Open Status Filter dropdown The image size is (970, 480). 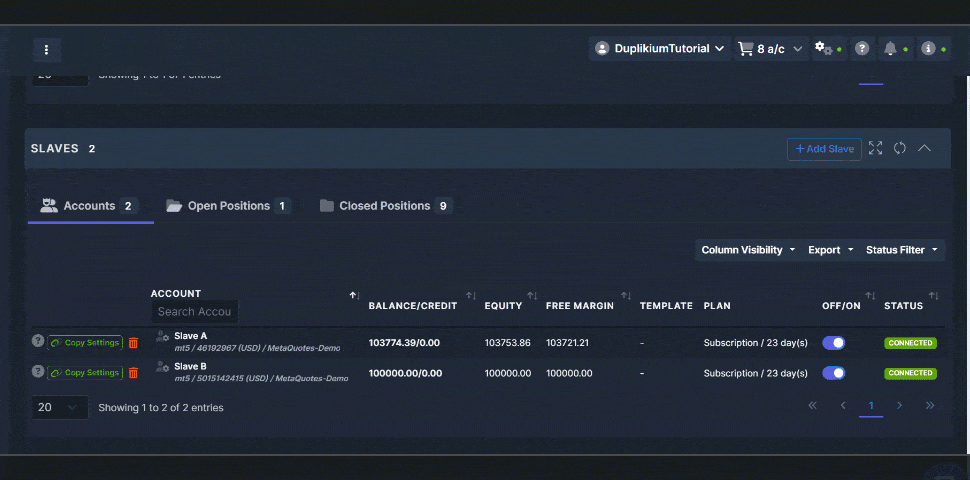coord(902,250)
